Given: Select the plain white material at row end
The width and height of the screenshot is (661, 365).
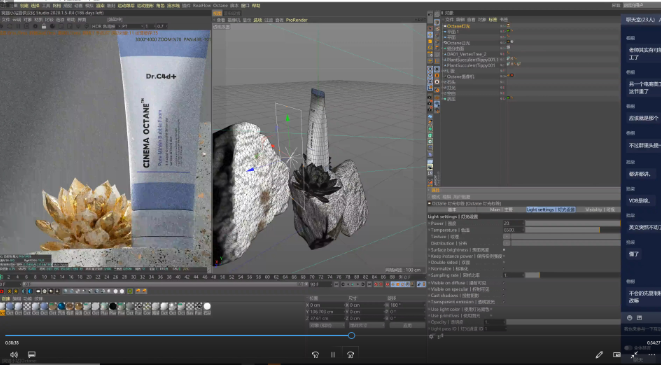Looking at the screenshot, I should click(207, 306).
